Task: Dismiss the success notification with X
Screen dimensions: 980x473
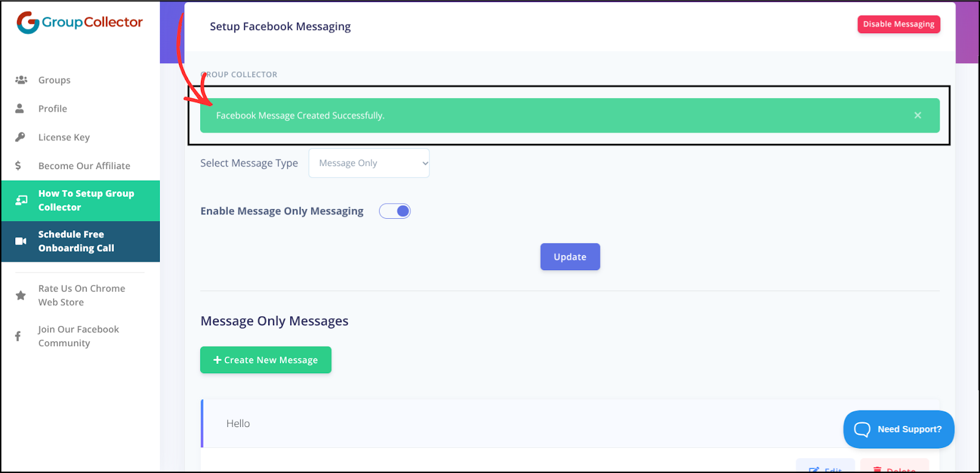Action: pos(918,115)
